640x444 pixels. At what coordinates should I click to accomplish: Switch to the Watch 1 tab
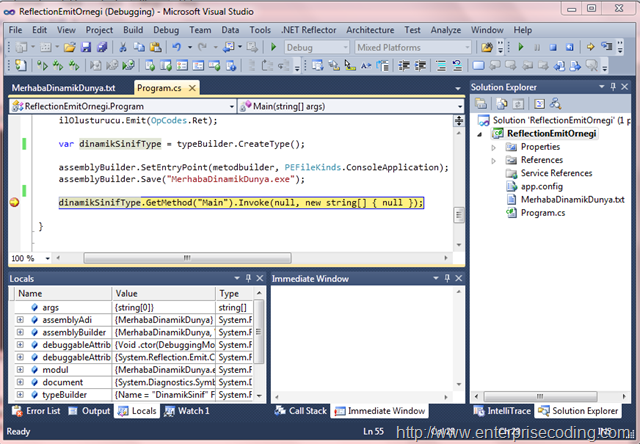coord(187,411)
